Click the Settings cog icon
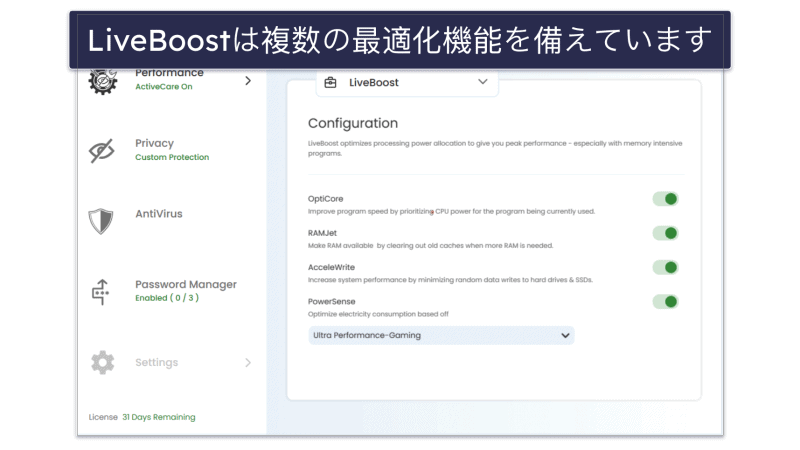 click(x=103, y=362)
